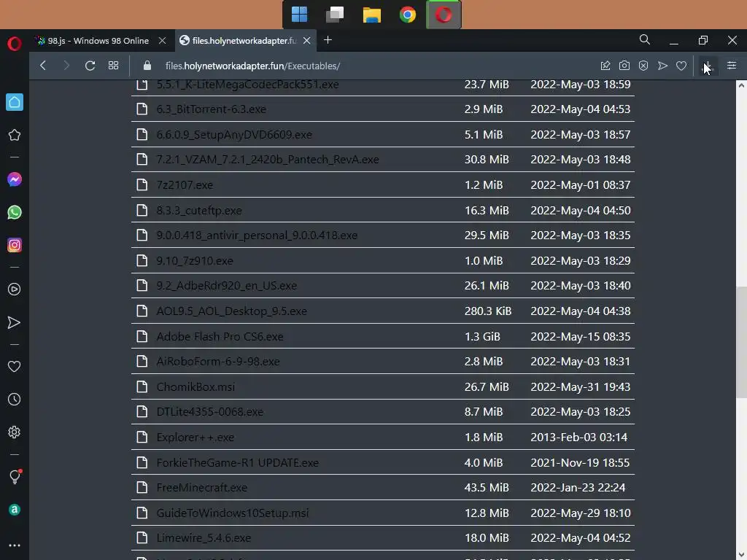
Task: Click the file icon beside 7z2107.exe
Action: (x=142, y=184)
